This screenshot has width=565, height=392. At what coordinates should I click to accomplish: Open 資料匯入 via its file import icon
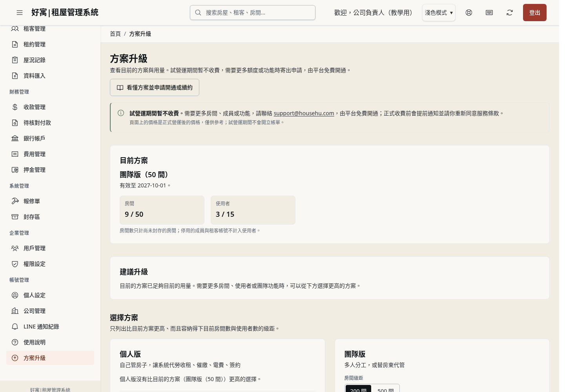pyautogui.click(x=15, y=76)
